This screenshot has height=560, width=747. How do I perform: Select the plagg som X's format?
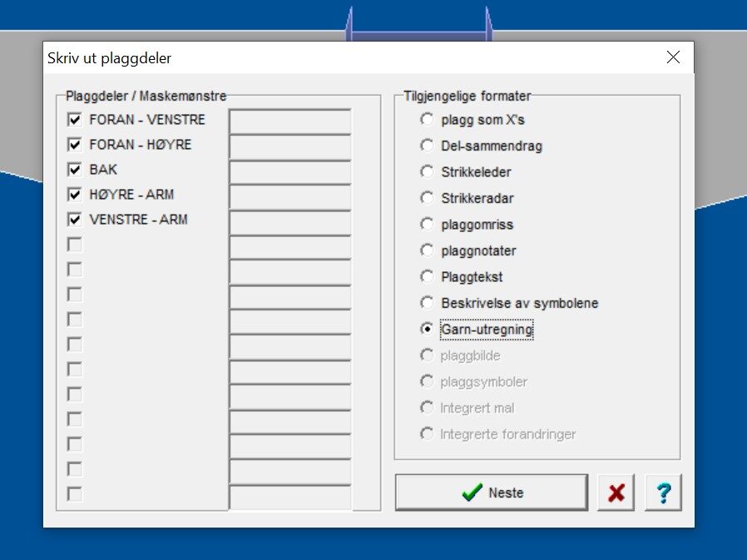tap(427, 120)
